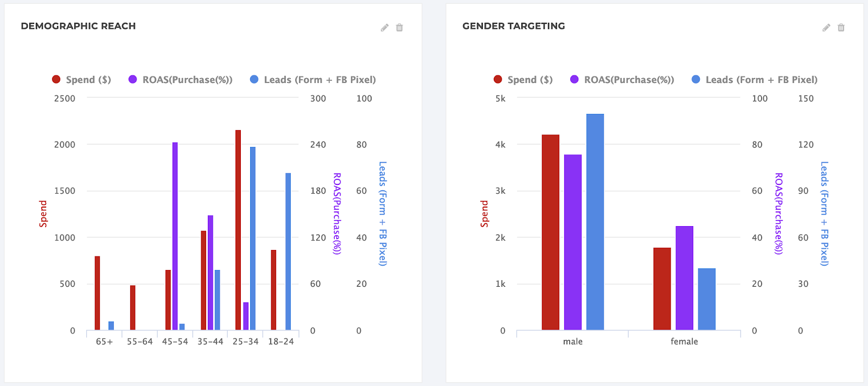Click the blue Leads legend dot in Demographic Reach
Image resolution: width=868 pixels, height=386 pixels.
pyautogui.click(x=253, y=79)
